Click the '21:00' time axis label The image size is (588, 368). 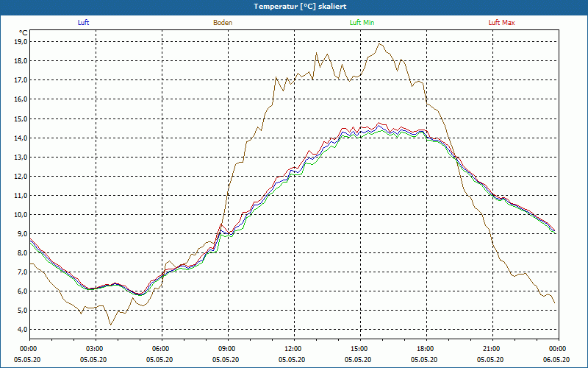point(490,349)
